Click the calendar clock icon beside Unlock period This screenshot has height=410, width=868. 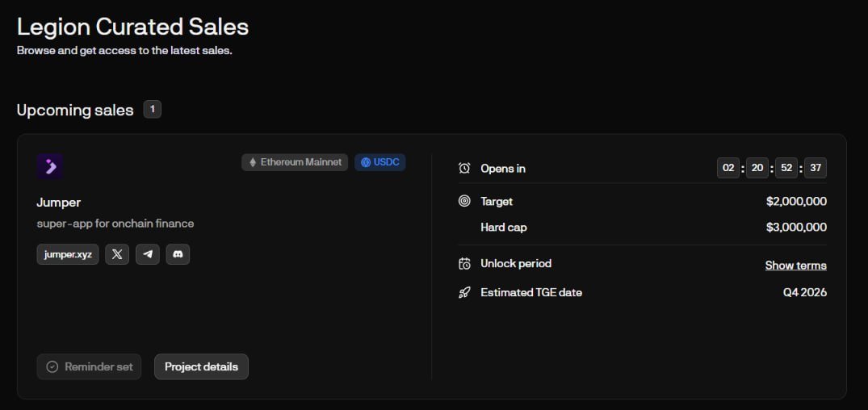click(464, 264)
